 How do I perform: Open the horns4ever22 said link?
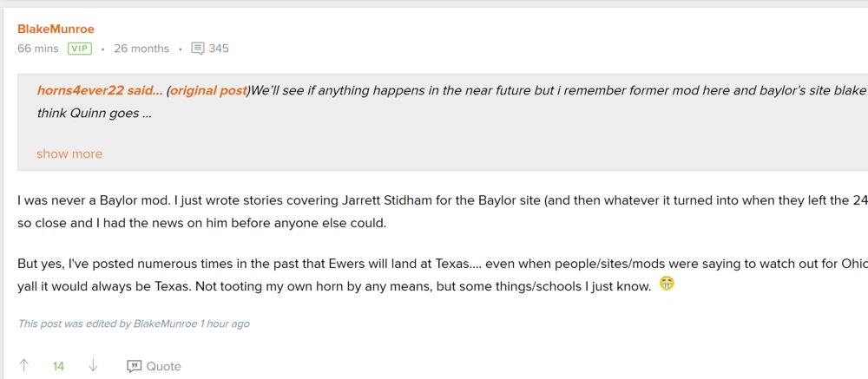coord(100,90)
